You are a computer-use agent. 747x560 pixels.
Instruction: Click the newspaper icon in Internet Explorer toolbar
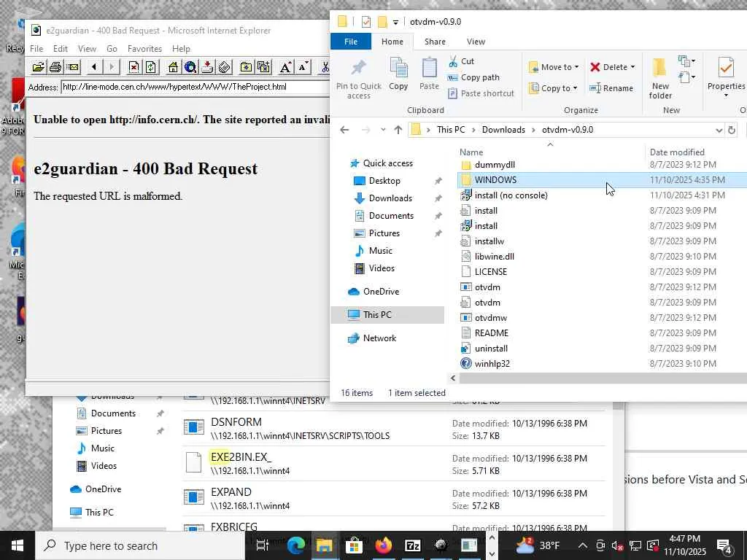click(x=225, y=67)
